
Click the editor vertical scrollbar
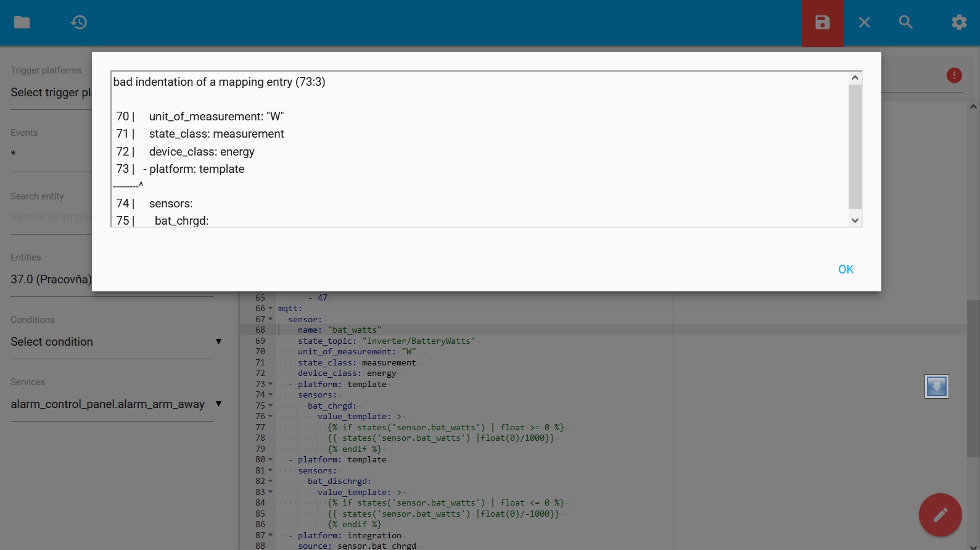[973, 378]
